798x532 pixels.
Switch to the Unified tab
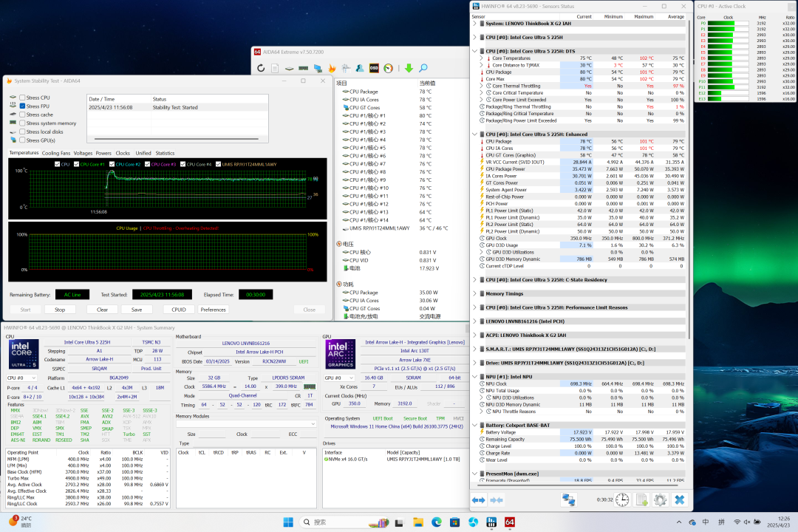(x=143, y=153)
